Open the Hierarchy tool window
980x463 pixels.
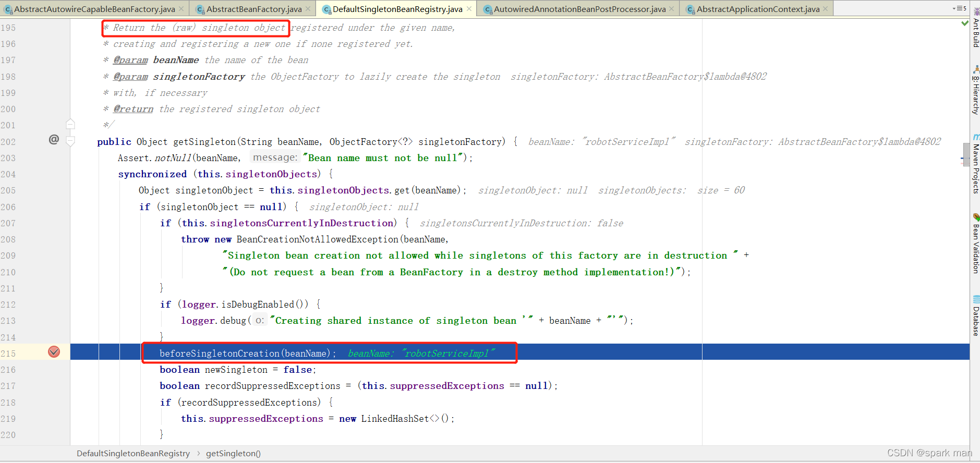pos(975,90)
